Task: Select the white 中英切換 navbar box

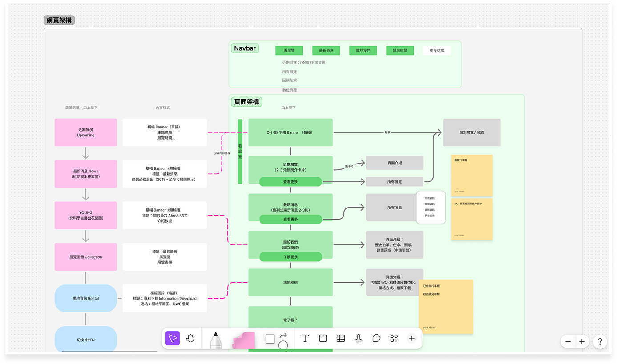Action: pyautogui.click(x=437, y=51)
